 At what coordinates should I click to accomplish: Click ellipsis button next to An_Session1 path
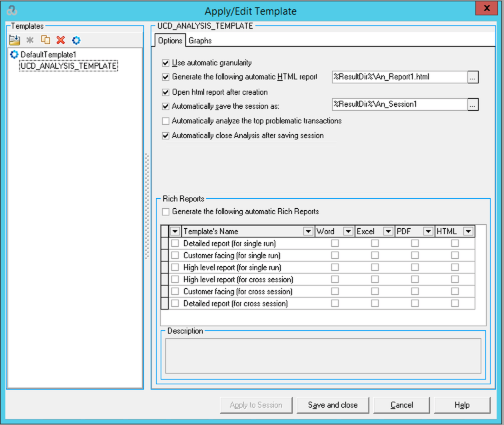tap(473, 104)
